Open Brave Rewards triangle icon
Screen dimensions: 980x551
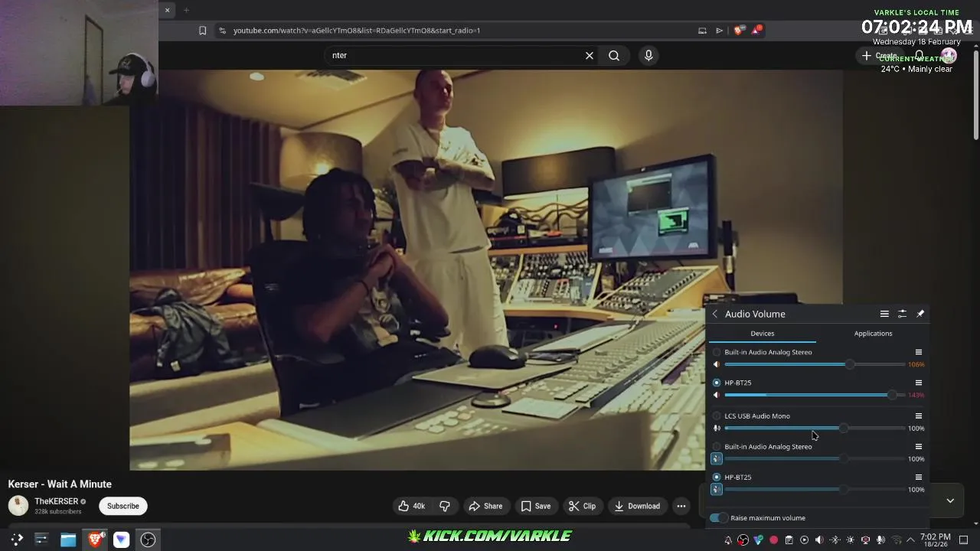tap(756, 31)
